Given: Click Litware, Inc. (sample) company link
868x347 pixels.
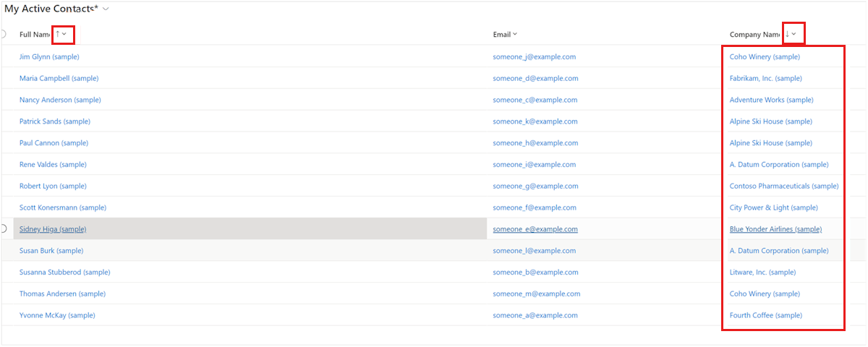Looking at the screenshot, I should [x=762, y=273].
